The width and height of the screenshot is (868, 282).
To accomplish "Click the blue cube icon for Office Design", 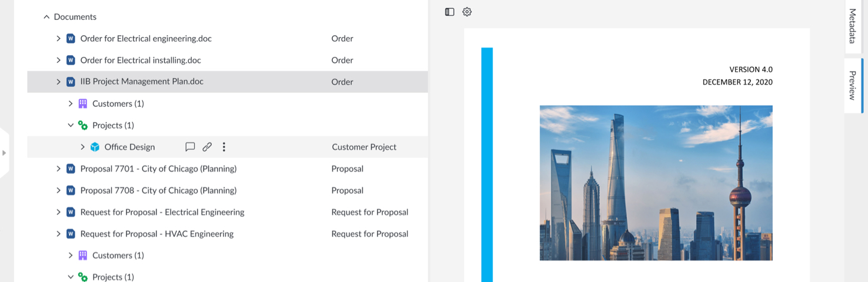I will tap(95, 147).
